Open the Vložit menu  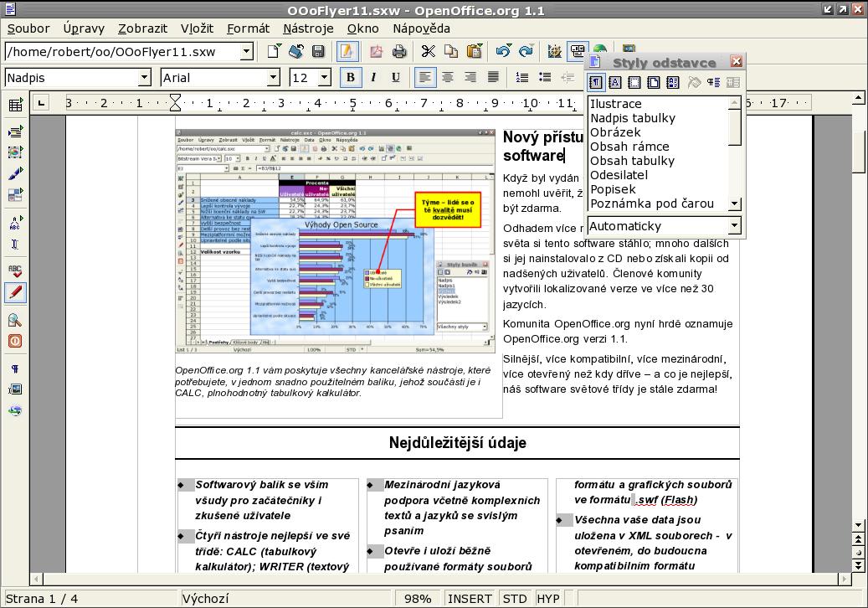[197, 28]
